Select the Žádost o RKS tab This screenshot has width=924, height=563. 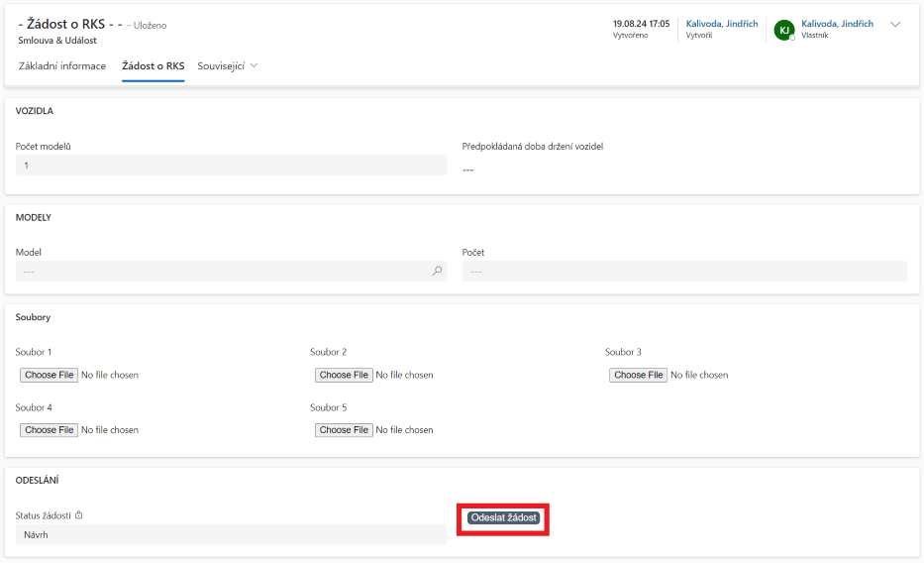153,66
